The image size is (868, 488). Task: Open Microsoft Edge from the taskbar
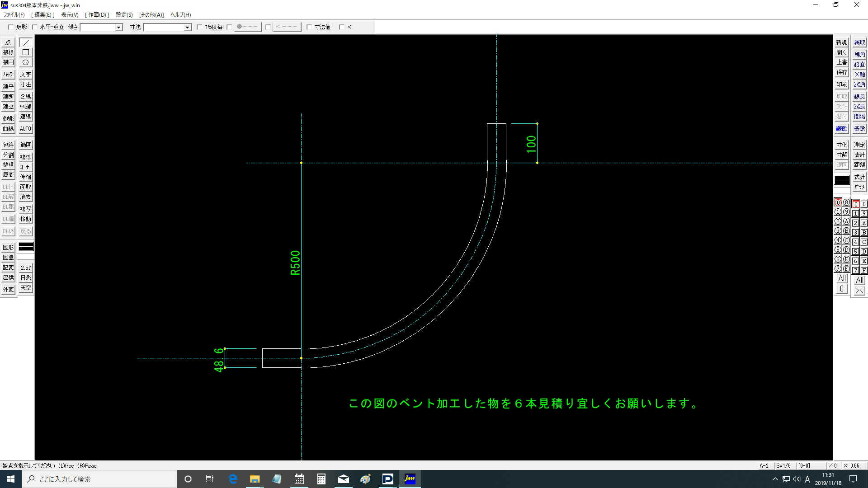[233, 479]
